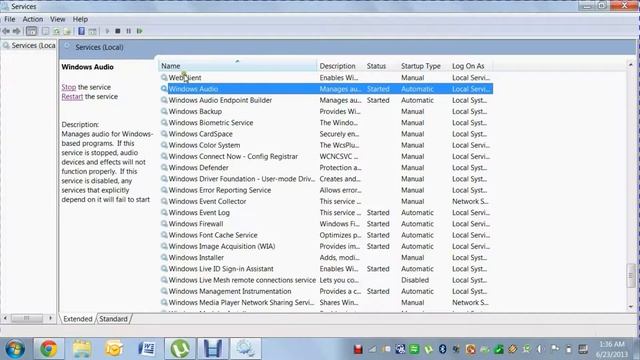Screen dimensions: 640x360
Task: Open Google Chrome from taskbar
Action: 48,349
